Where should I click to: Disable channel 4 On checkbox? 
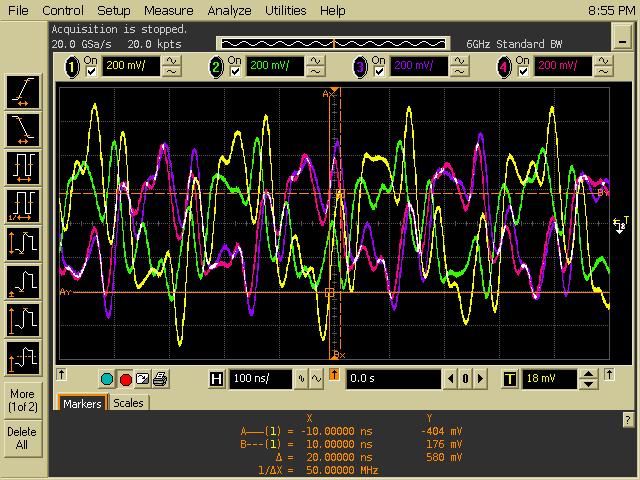pyautogui.click(x=523, y=72)
